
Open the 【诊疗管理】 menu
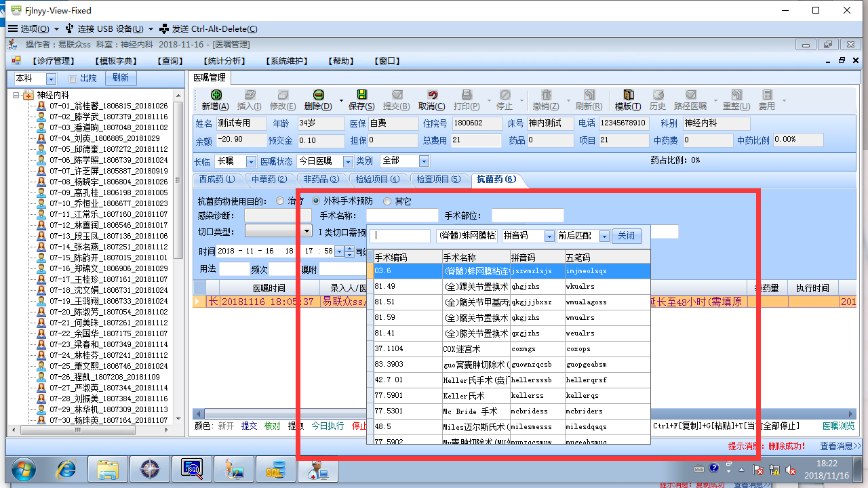pyautogui.click(x=55, y=61)
